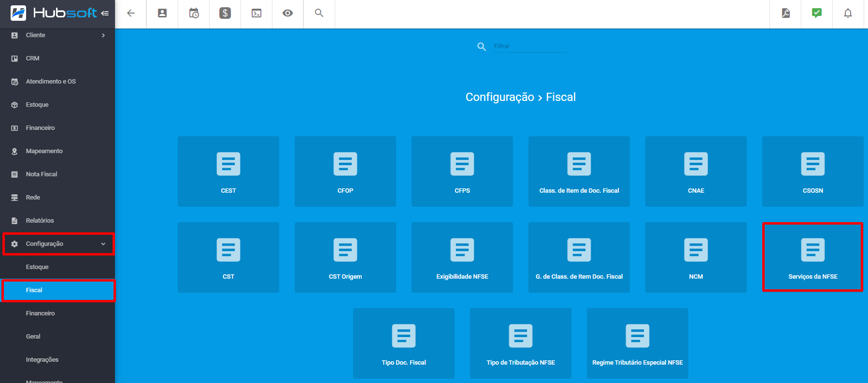Screen dimensions: 868x383
Task: Open the Estoque main sidebar menu
Action: coord(57,105)
